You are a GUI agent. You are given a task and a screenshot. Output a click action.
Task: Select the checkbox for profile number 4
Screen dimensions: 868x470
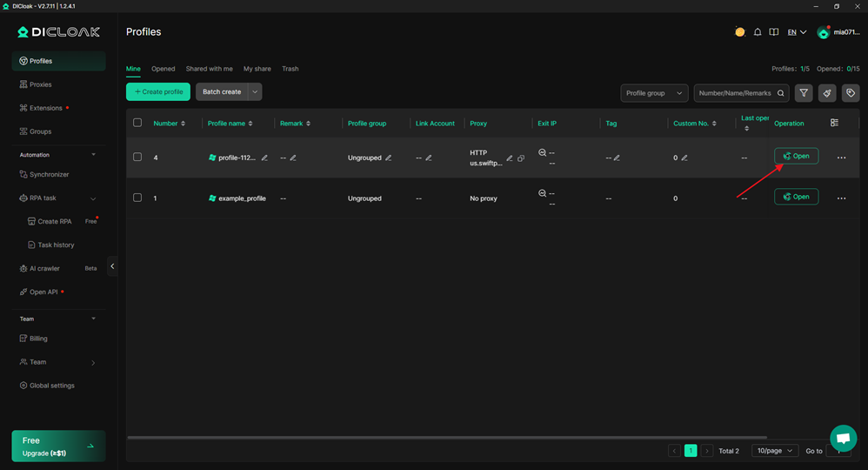[137, 158]
